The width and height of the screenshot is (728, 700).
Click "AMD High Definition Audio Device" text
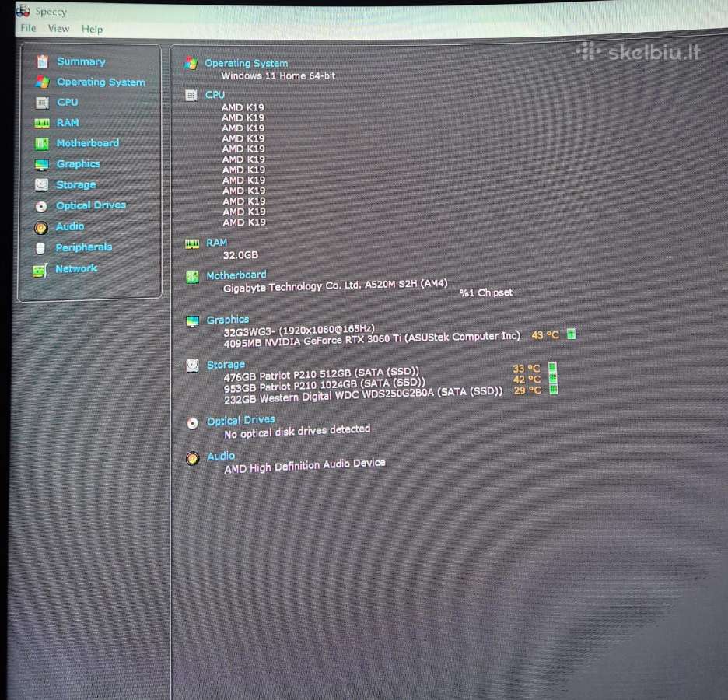pyautogui.click(x=305, y=466)
